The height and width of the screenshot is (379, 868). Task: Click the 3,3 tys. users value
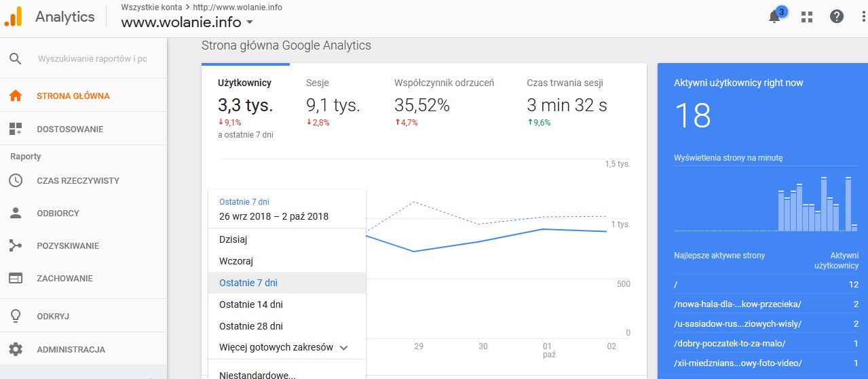click(x=246, y=105)
